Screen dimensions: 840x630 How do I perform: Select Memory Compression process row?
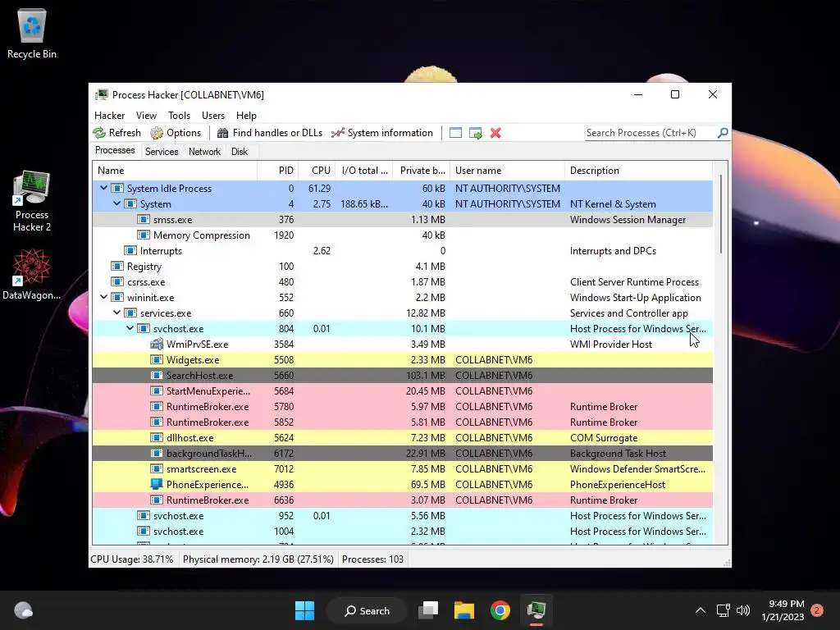pyautogui.click(x=402, y=235)
